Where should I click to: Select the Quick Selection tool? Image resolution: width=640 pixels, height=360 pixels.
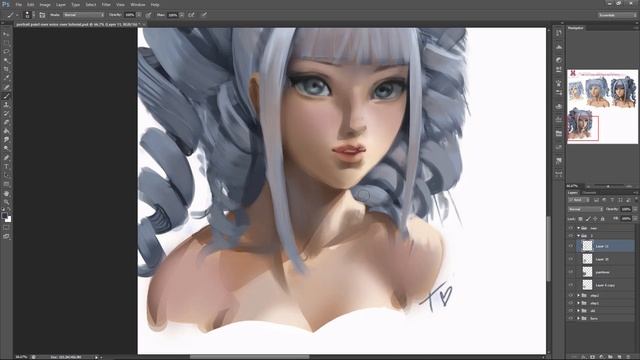(x=6, y=60)
